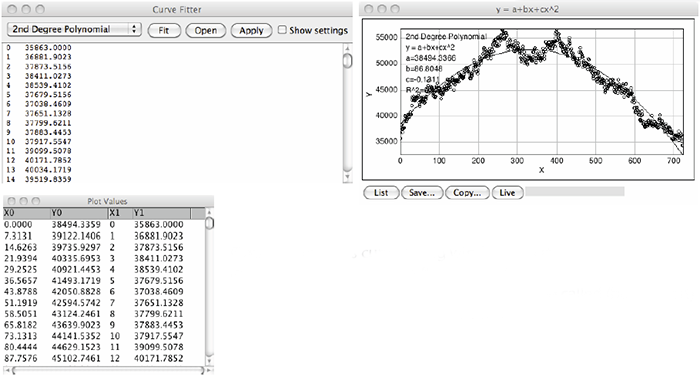Click the X0 cell 65.8182
This screenshot has width=700, height=380.
pyautogui.click(x=21, y=325)
